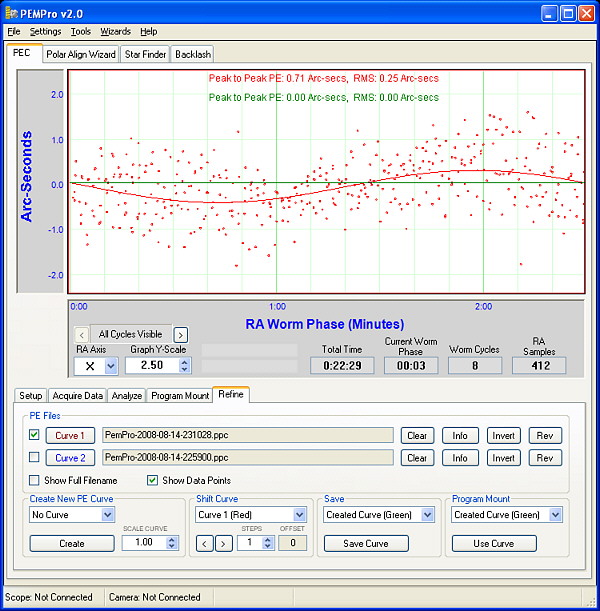
Task: Select the Refine sub-tab
Action: [231, 394]
